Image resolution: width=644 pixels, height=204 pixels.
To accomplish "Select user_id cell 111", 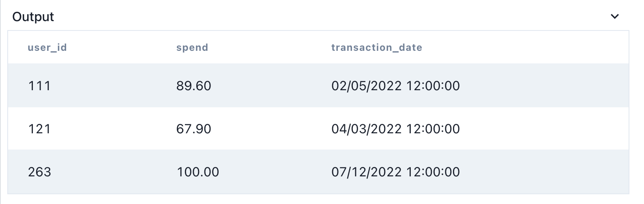I will pos(39,86).
